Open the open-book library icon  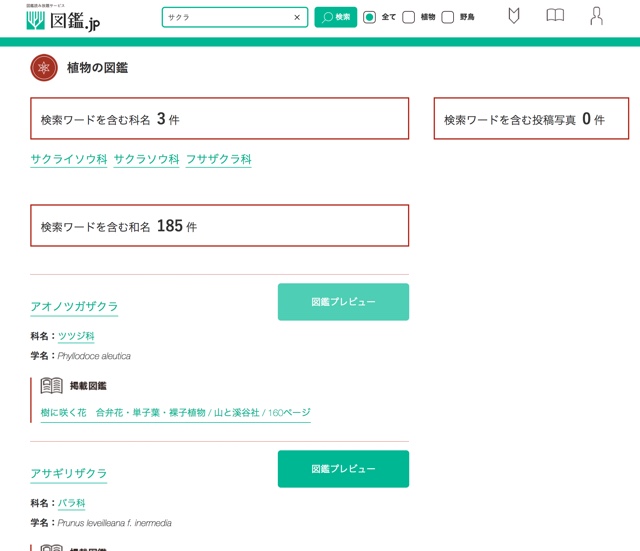(555, 16)
